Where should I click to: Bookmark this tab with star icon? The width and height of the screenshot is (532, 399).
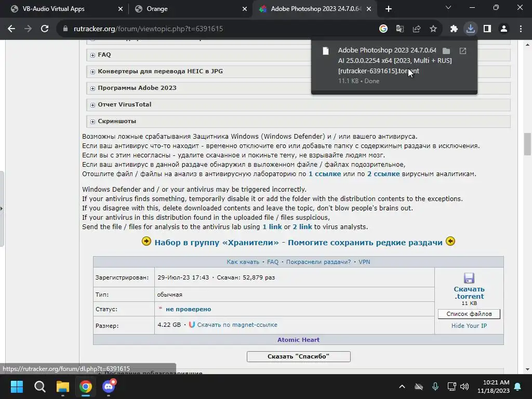[x=433, y=29]
